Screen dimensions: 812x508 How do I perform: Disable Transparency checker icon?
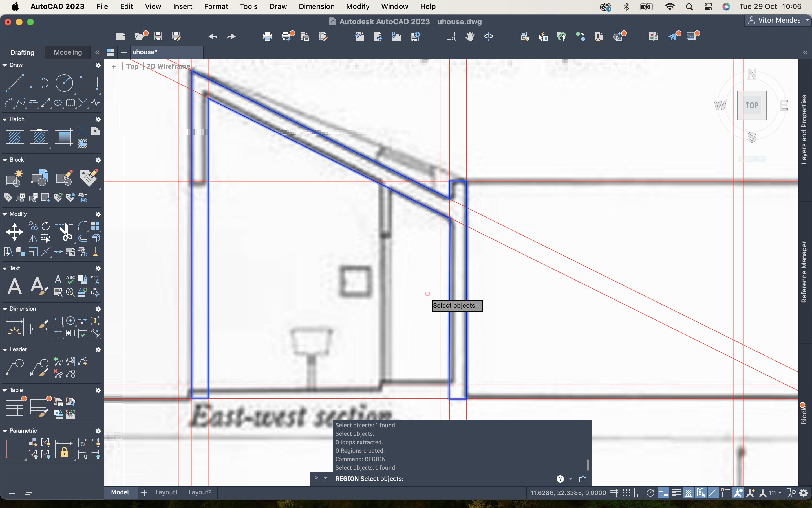(688, 493)
